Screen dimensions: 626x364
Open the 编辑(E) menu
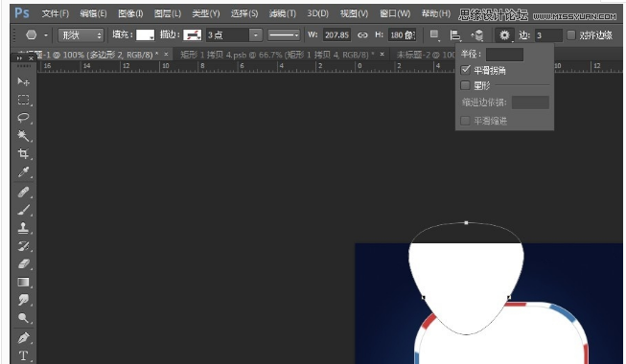pos(93,13)
